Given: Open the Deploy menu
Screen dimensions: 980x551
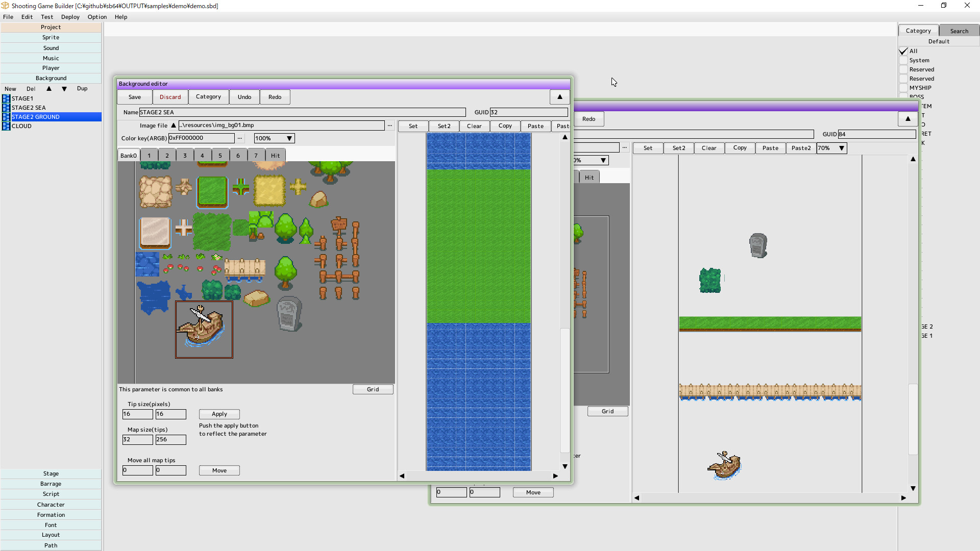Looking at the screenshot, I should click(70, 17).
